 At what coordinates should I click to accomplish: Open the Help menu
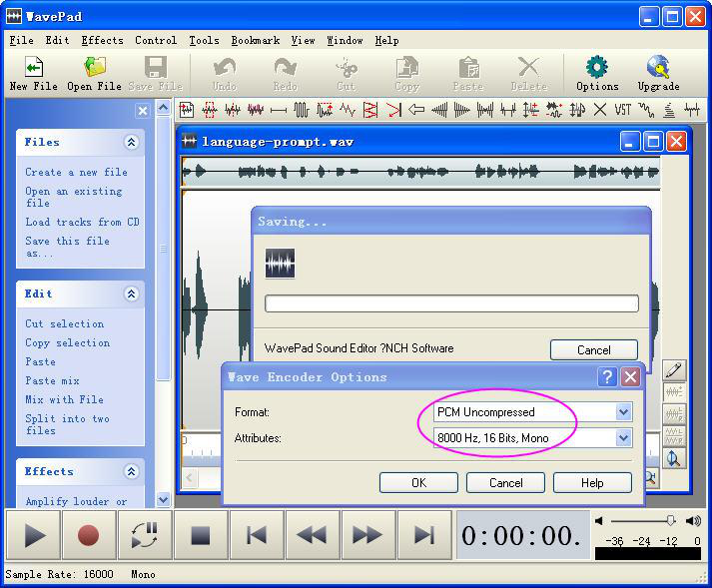pos(386,40)
